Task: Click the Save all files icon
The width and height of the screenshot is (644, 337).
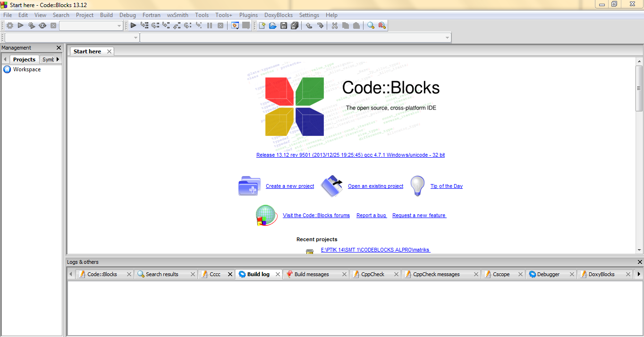Action: [295, 25]
